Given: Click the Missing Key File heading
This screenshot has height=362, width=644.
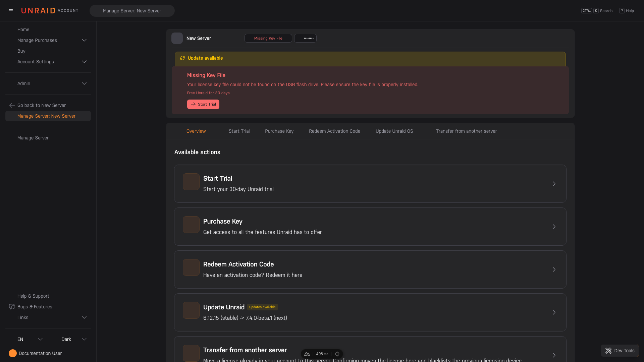Looking at the screenshot, I should (x=206, y=75).
